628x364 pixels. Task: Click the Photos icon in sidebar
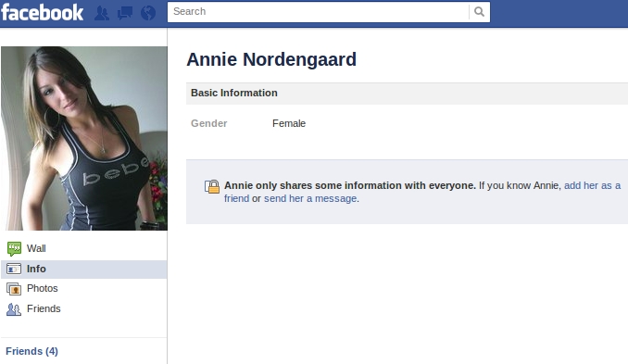(x=14, y=289)
